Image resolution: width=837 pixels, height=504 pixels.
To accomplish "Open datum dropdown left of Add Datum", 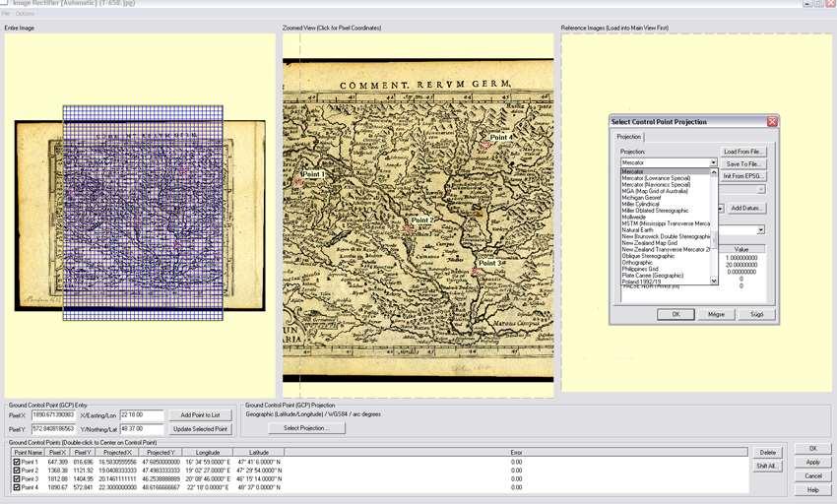I will click(x=721, y=209).
